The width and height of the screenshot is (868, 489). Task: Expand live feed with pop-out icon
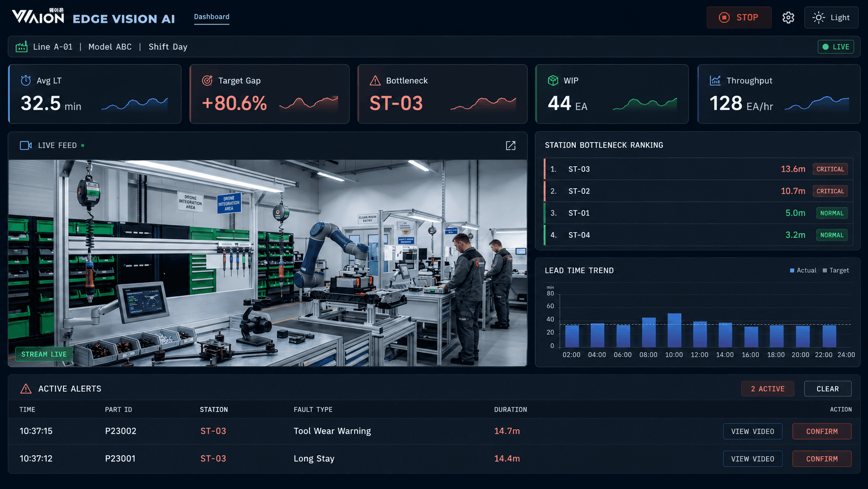[511, 146]
